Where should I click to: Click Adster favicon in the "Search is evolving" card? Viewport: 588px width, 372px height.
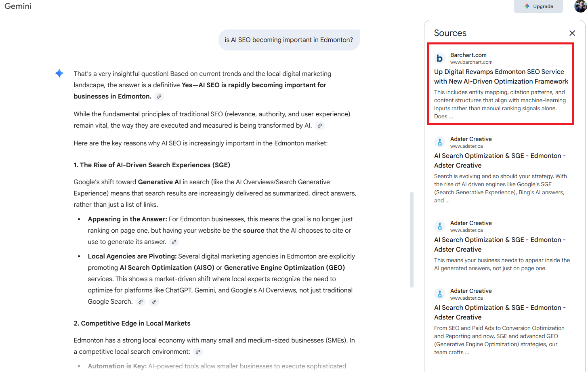click(440, 142)
